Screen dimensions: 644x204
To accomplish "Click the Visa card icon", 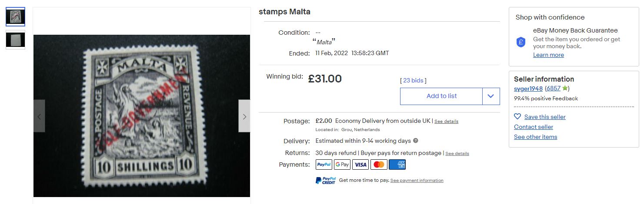I will pyautogui.click(x=360, y=165).
